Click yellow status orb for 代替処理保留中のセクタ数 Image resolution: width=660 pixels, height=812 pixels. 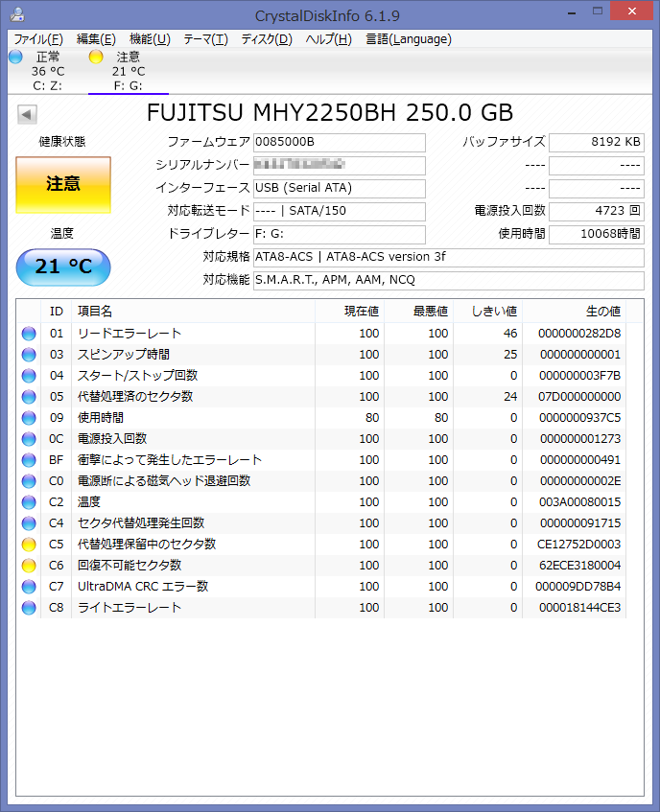coord(29,545)
